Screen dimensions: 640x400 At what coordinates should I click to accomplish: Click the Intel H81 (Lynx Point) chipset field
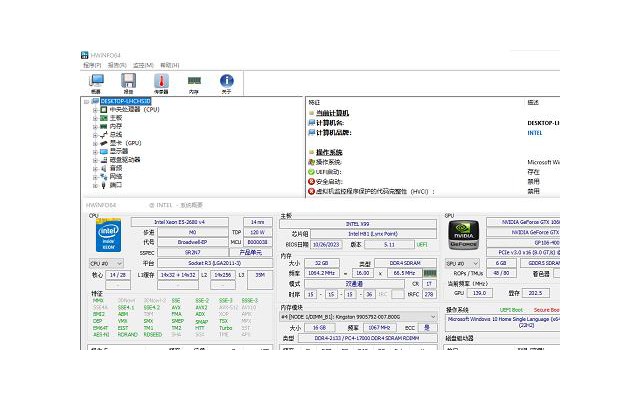[373, 234]
